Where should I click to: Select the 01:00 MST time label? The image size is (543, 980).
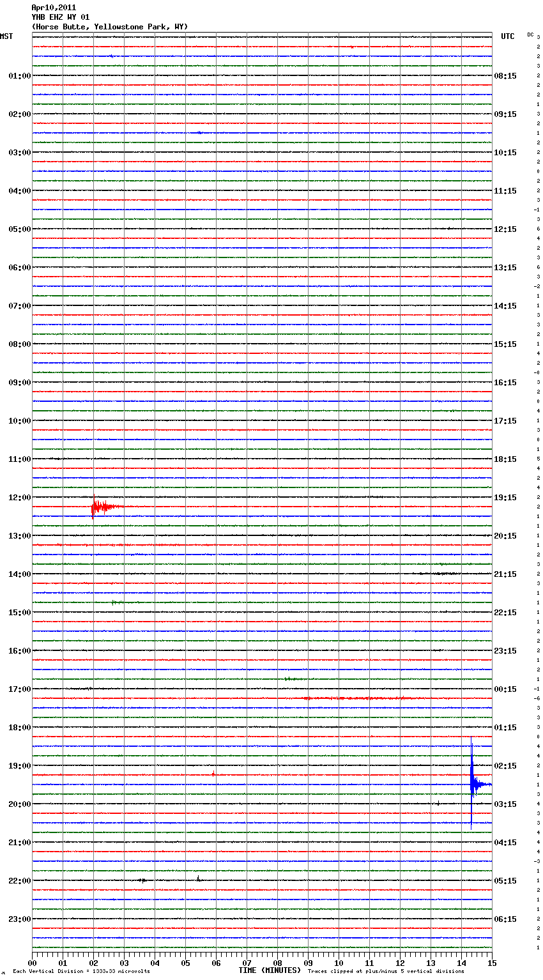tap(20, 76)
